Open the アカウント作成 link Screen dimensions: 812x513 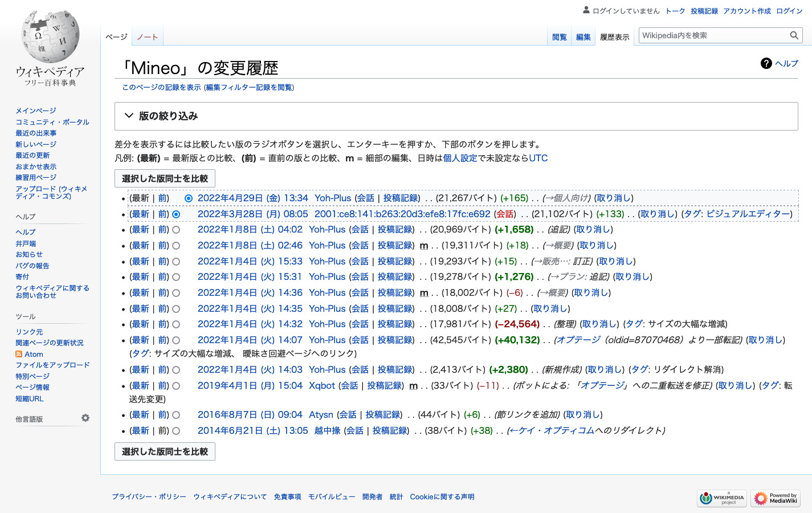746,11
